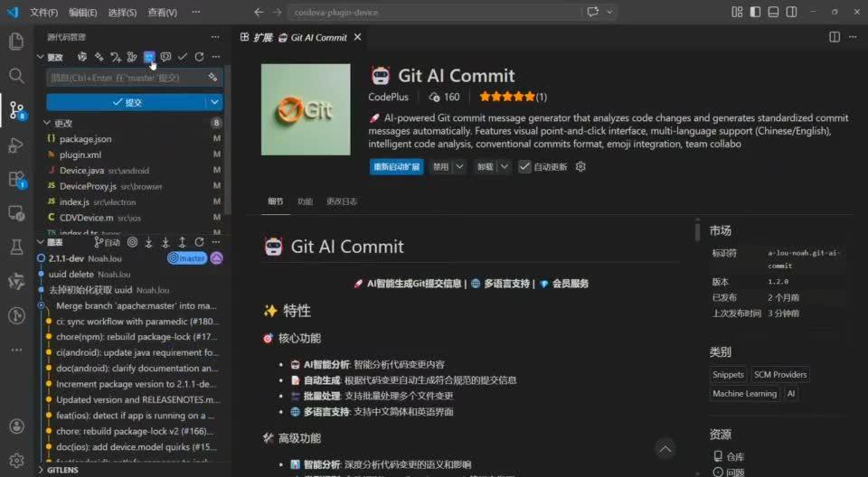This screenshot has height=477, width=868.
Task: Refresh the changes list in source control
Action: point(199,57)
